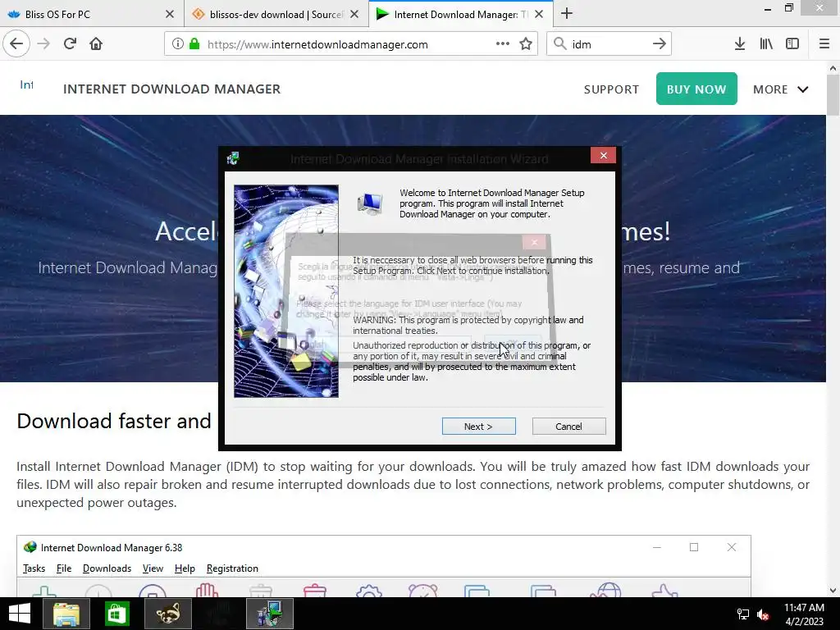
Task: Open the Firefox library icon
Action: [766, 44]
